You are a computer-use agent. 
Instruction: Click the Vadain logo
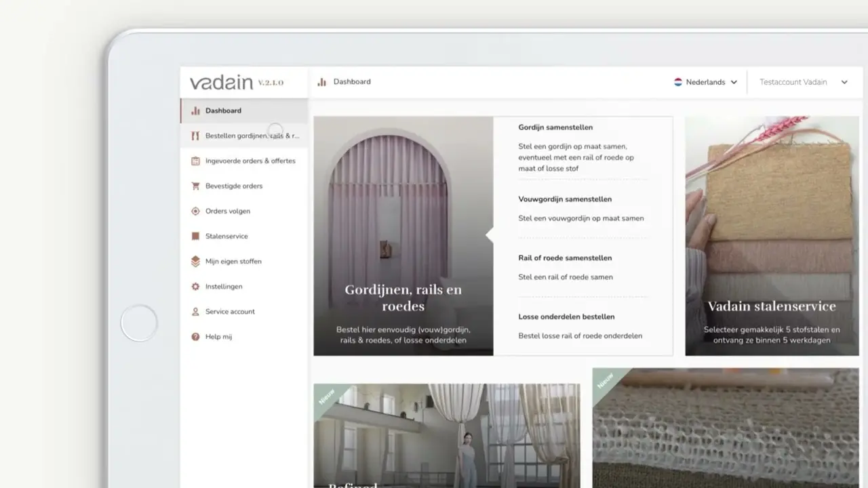tap(221, 83)
